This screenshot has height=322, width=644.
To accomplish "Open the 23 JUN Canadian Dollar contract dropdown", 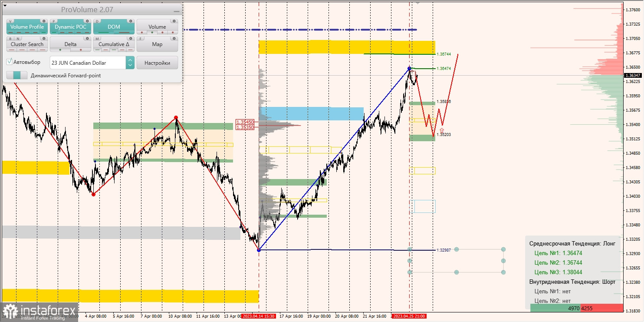I will (88, 63).
